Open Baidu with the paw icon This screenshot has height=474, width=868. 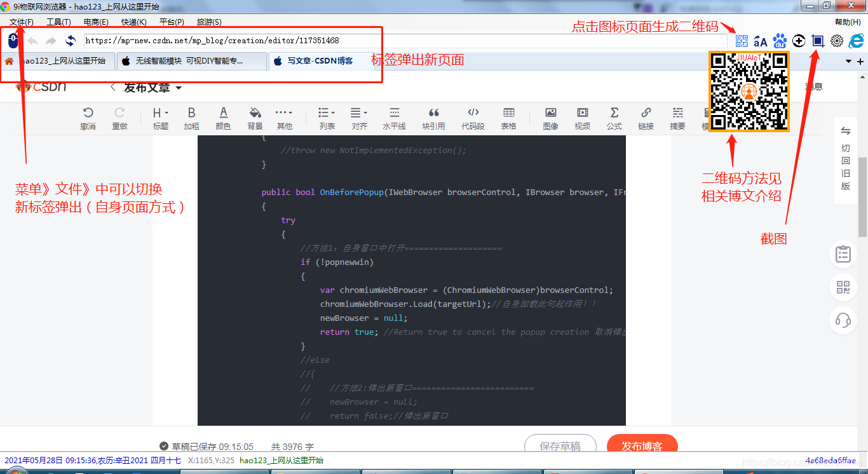click(x=780, y=41)
